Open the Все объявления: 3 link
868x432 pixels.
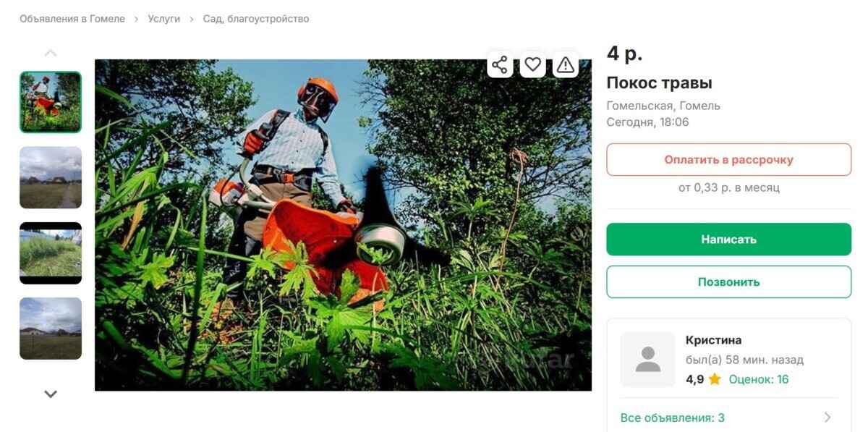[x=673, y=418]
